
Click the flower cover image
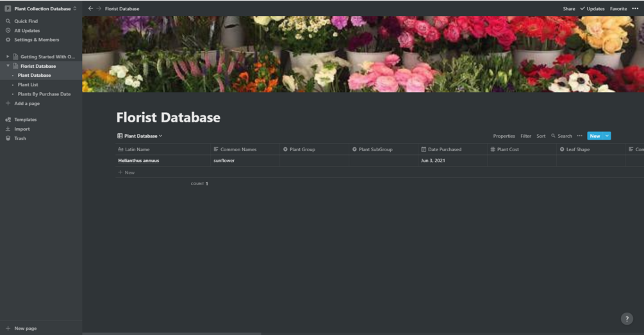tap(363, 54)
